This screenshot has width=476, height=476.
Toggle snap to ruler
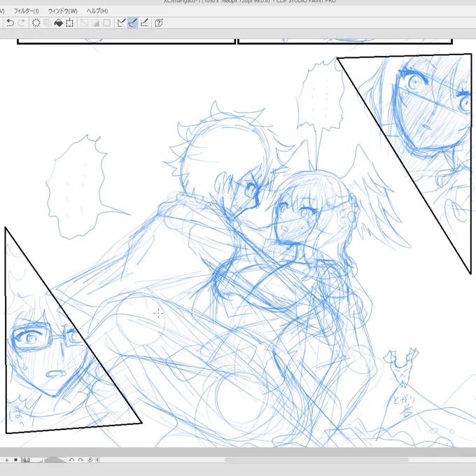[121, 23]
